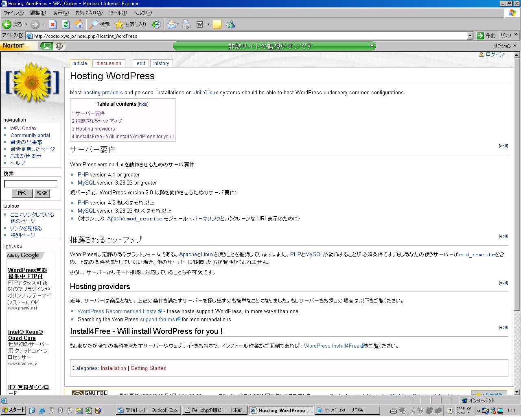Image resolution: width=521 pixels, height=420 pixels.
Task: Open Edit button dropdown arrow
Action: coord(208,24)
